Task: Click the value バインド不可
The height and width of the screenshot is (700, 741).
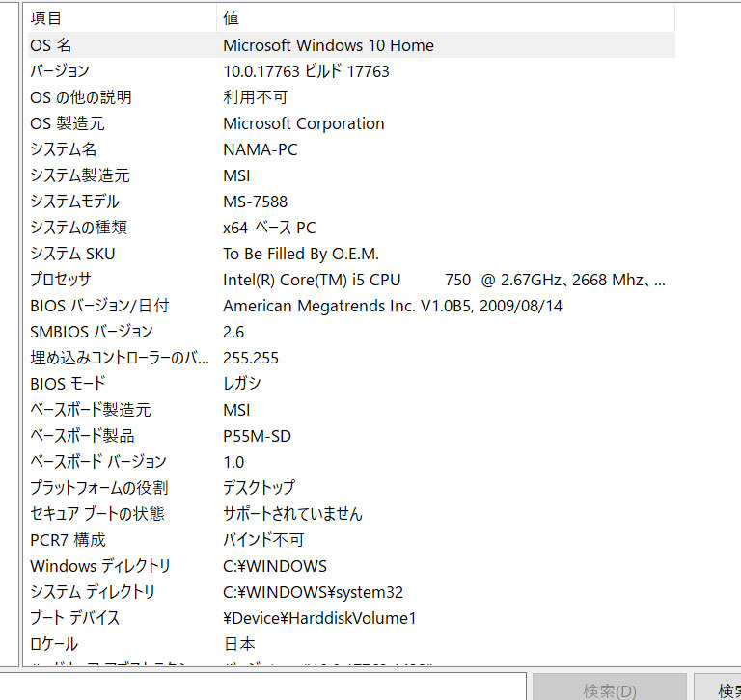Action: coord(263,540)
